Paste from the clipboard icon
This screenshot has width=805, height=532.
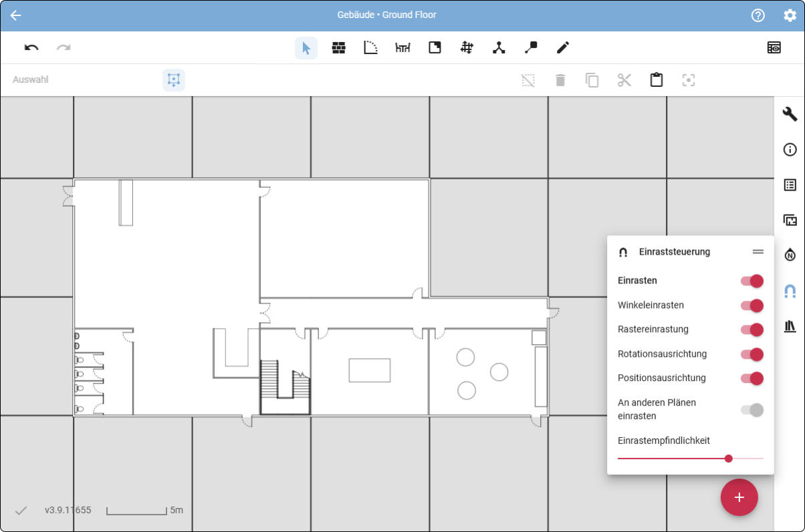click(x=657, y=80)
